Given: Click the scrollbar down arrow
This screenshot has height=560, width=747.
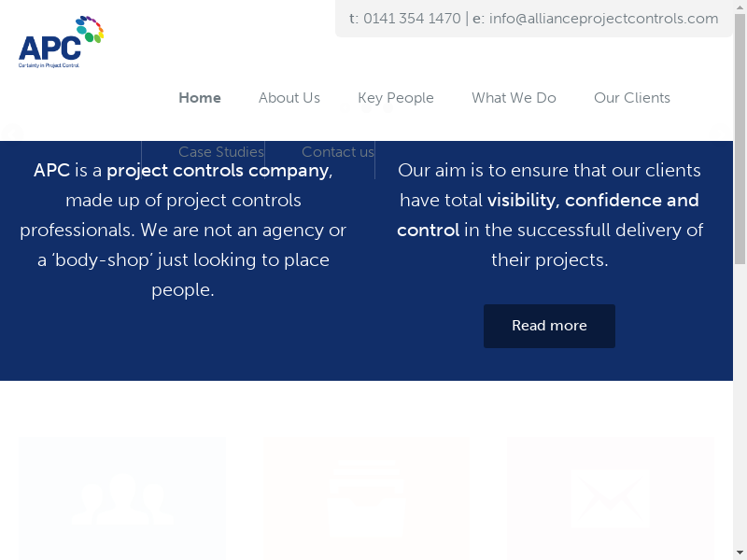Looking at the screenshot, I should [740, 553].
